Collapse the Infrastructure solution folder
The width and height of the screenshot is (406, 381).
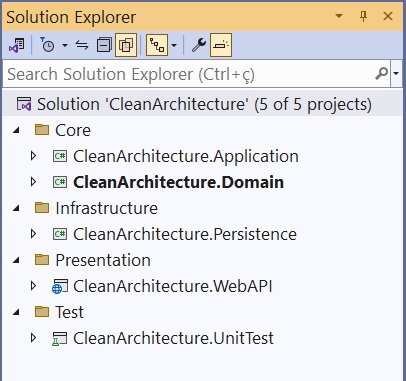click(16, 208)
